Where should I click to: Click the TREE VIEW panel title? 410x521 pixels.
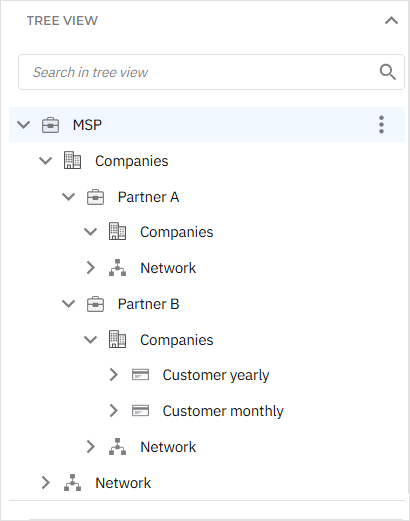click(x=62, y=21)
